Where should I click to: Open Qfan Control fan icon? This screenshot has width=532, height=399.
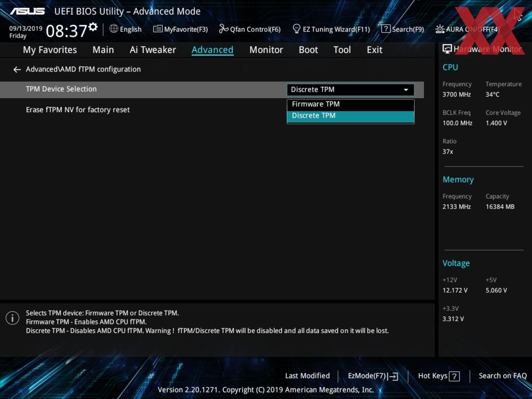pyautogui.click(x=223, y=29)
